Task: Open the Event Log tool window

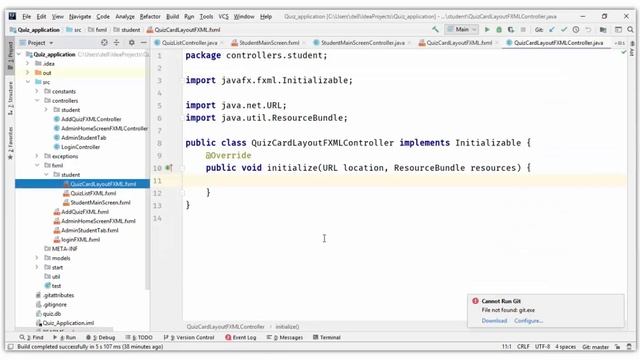Action: (241, 338)
